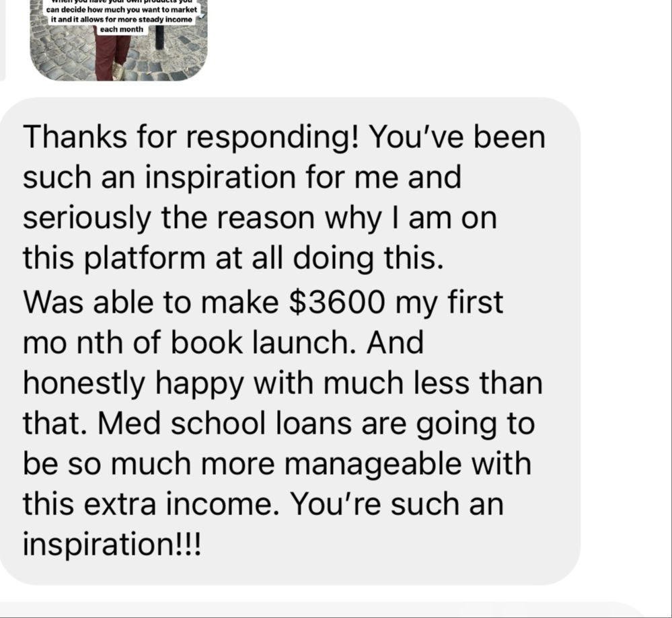
Task: Tap the "You're such an" phrase
Action: (x=398, y=504)
